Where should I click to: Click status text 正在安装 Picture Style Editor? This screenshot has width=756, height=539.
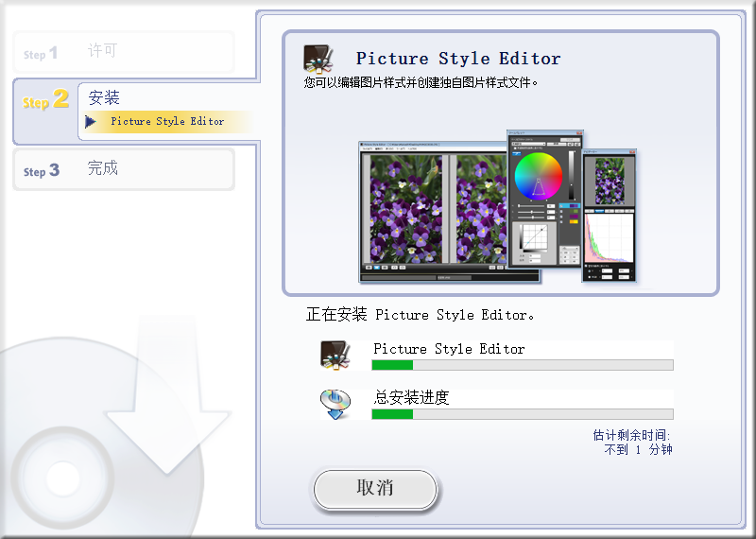pos(420,315)
